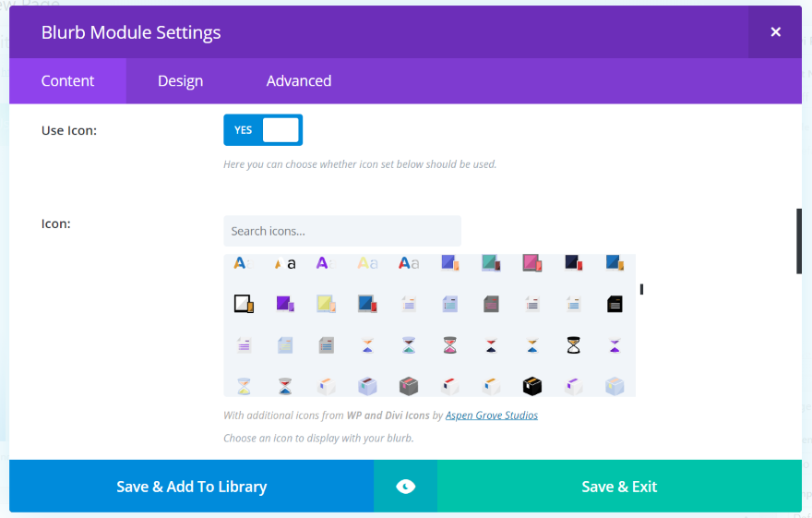Open the Aspen Grove Studios link
Viewport: 812px width, 518px height.
pyautogui.click(x=492, y=416)
